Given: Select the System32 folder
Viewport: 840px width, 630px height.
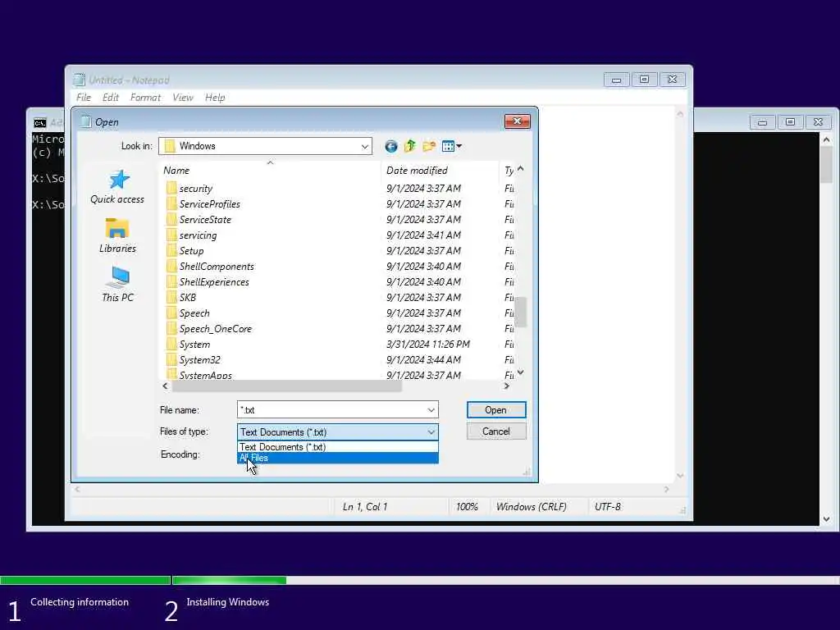Looking at the screenshot, I should 194,360.
